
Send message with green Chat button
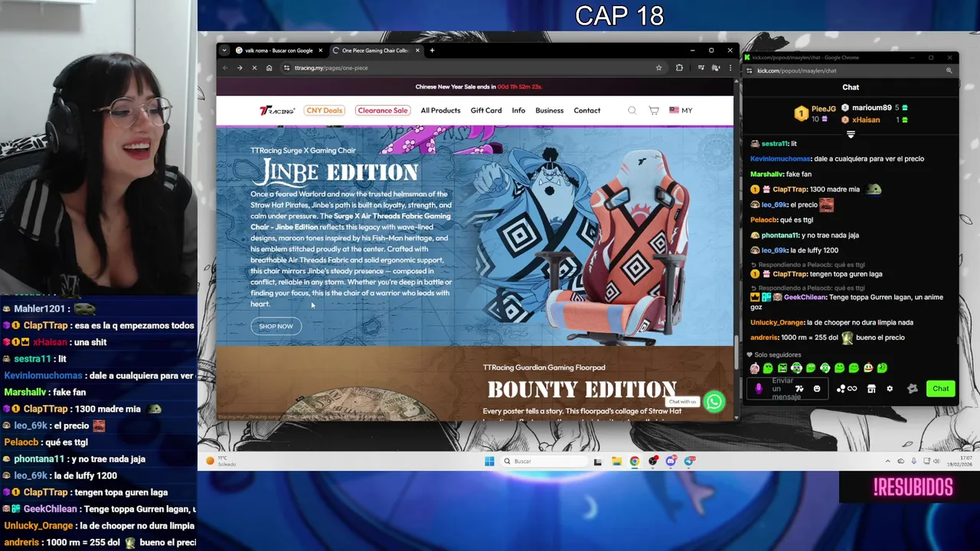pos(940,389)
